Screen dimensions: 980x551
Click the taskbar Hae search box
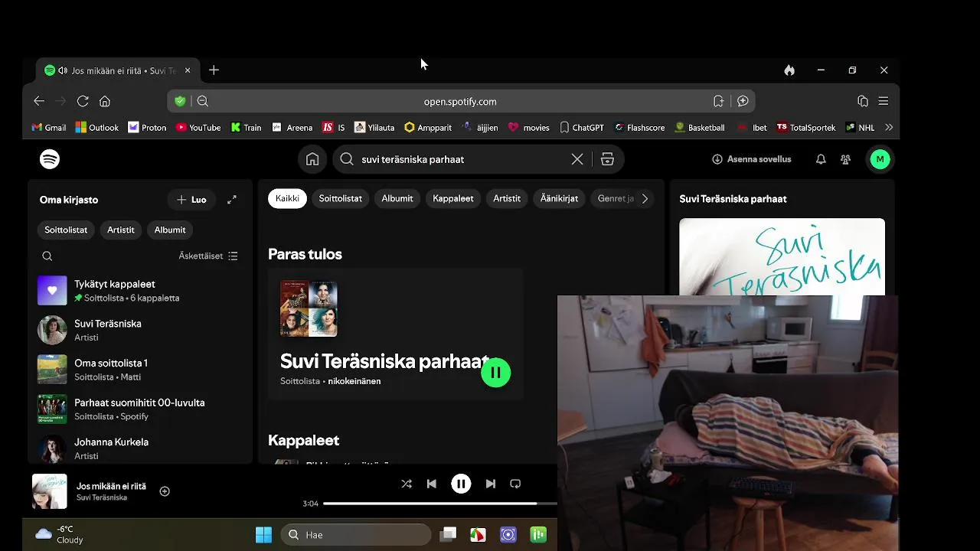tap(356, 535)
